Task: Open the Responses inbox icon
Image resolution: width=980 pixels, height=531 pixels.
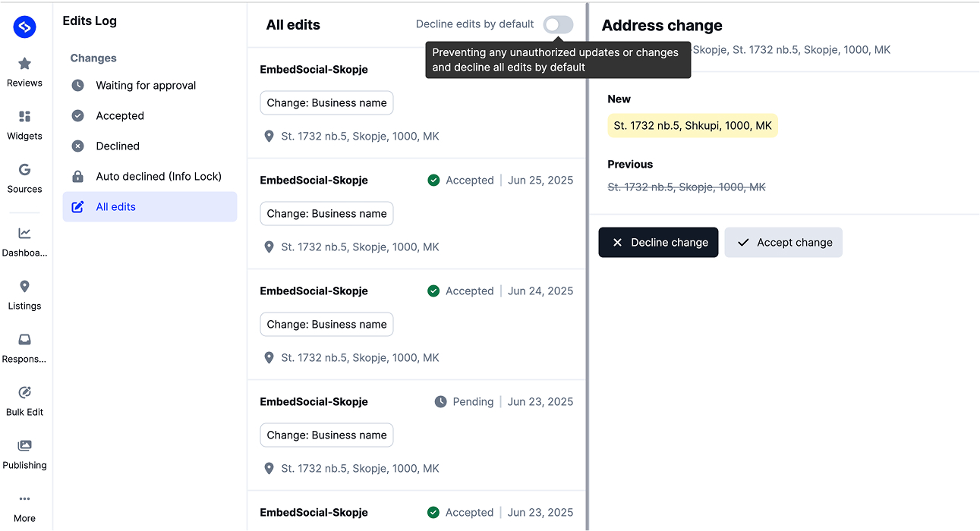Action: 24,340
